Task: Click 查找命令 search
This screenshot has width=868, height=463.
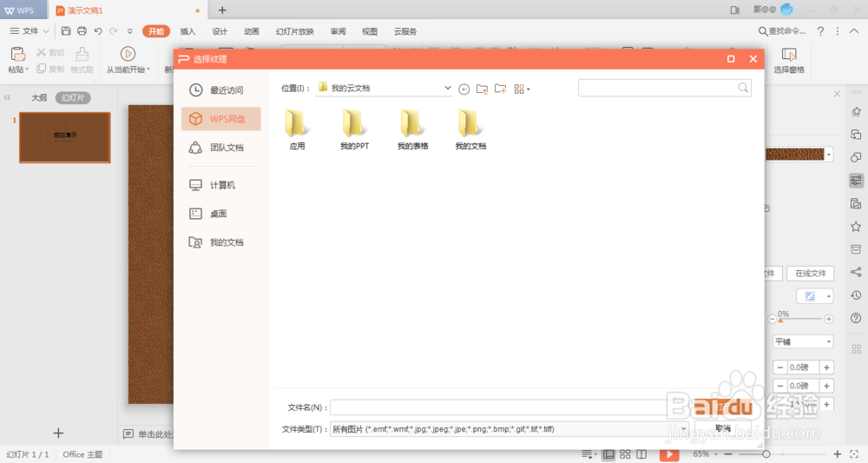Action: coord(782,31)
